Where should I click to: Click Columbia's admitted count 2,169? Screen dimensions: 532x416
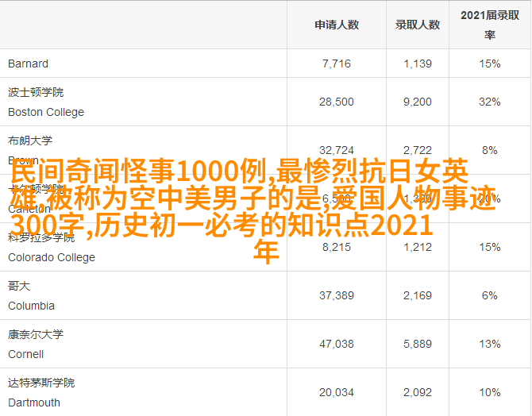pos(418,295)
